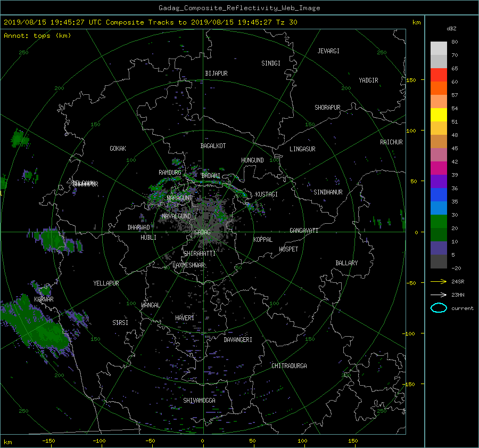Pick the dark gray -20 dBZ swatch
The image size is (479, 448).
pos(439,261)
